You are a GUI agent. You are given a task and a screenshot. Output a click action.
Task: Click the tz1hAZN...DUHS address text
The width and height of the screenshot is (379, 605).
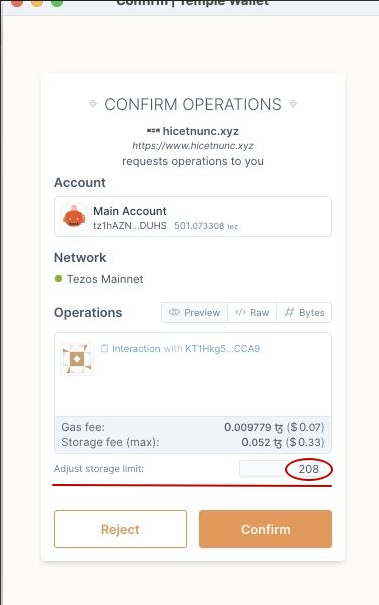tap(130, 226)
